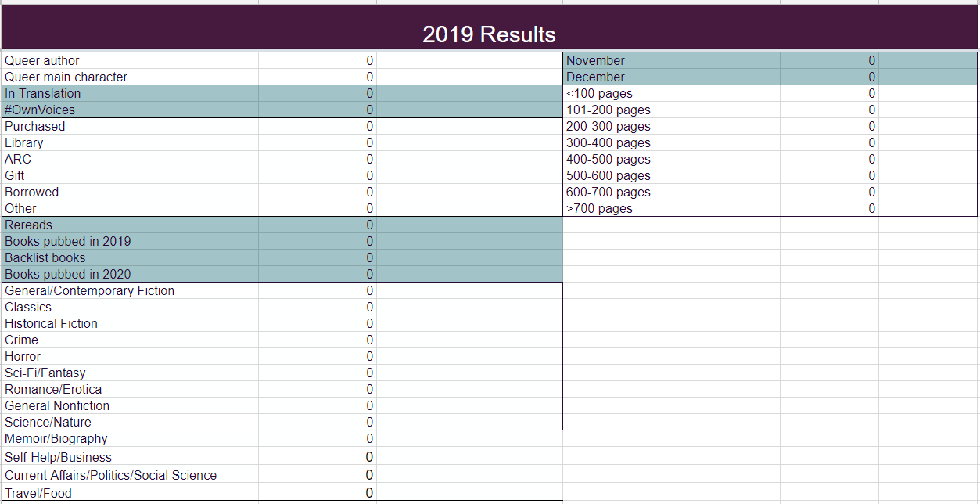Click the 0 value in the Self-Help/Business row
The height and width of the screenshot is (504, 980).
pos(318,457)
